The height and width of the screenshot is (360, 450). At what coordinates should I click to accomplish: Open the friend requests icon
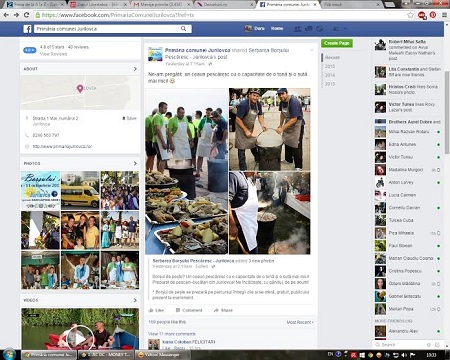tap(297, 29)
